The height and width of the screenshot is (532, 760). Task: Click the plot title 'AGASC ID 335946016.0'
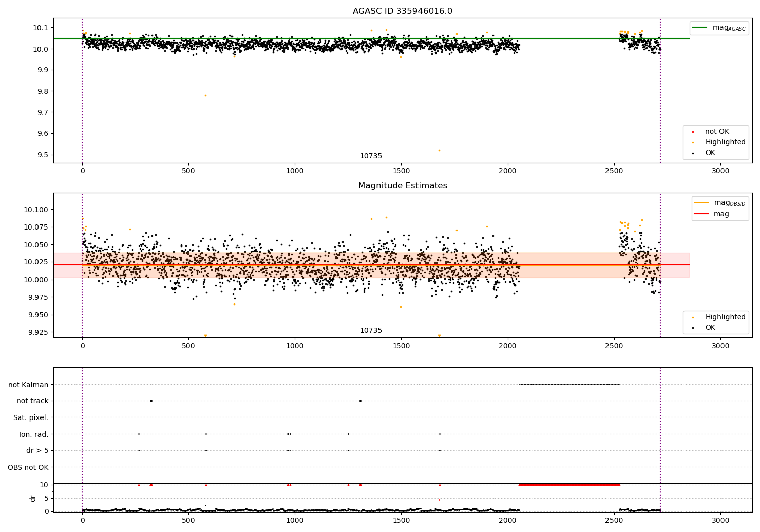coord(402,11)
